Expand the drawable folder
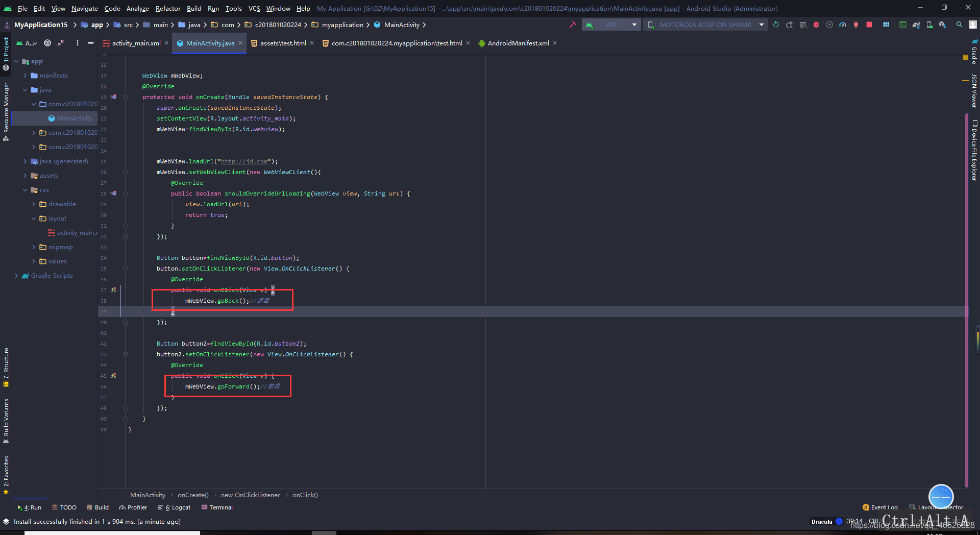This screenshot has height=535, width=980. [34, 204]
